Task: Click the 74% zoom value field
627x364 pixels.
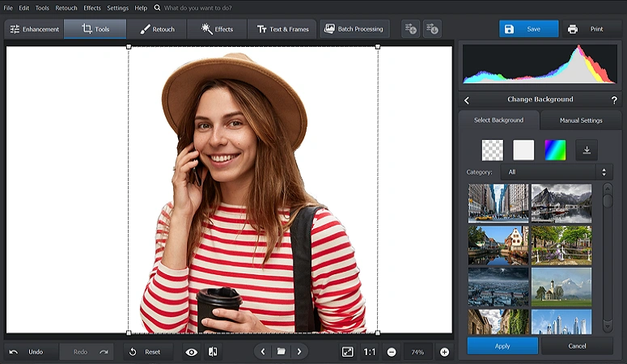Action: coord(417,352)
